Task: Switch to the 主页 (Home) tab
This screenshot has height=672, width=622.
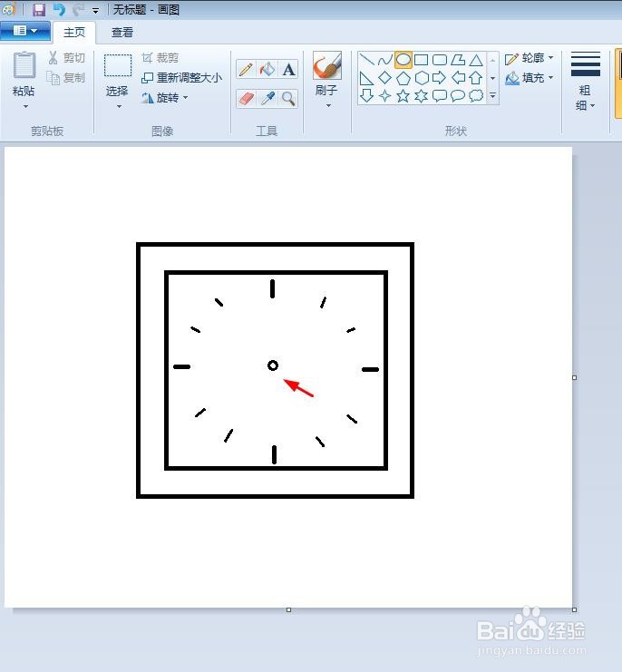Action: [74, 33]
